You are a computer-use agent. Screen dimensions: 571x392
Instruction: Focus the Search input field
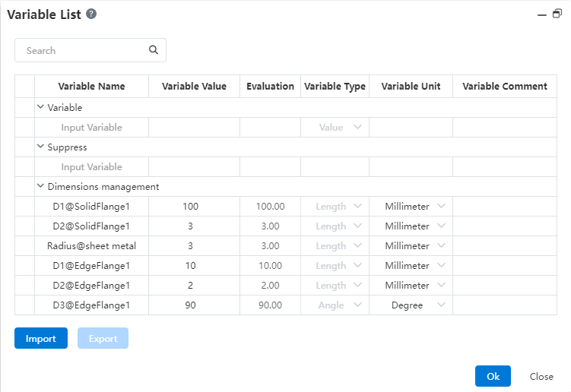90,50
